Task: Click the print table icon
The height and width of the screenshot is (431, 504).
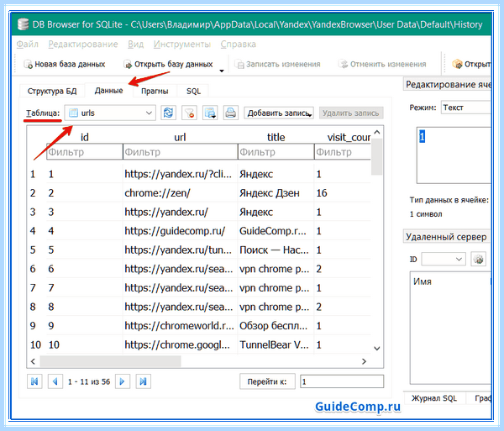Action: pos(231,113)
